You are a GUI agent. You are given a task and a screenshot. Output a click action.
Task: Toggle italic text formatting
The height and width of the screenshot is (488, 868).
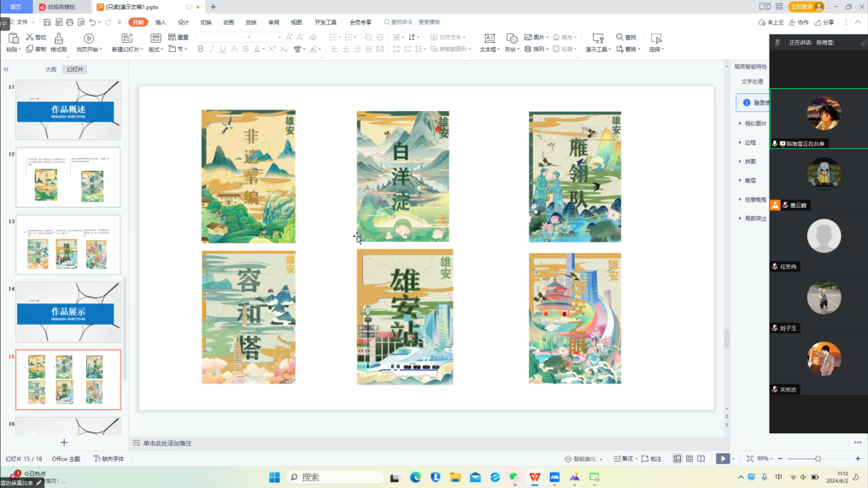coord(212,50)
